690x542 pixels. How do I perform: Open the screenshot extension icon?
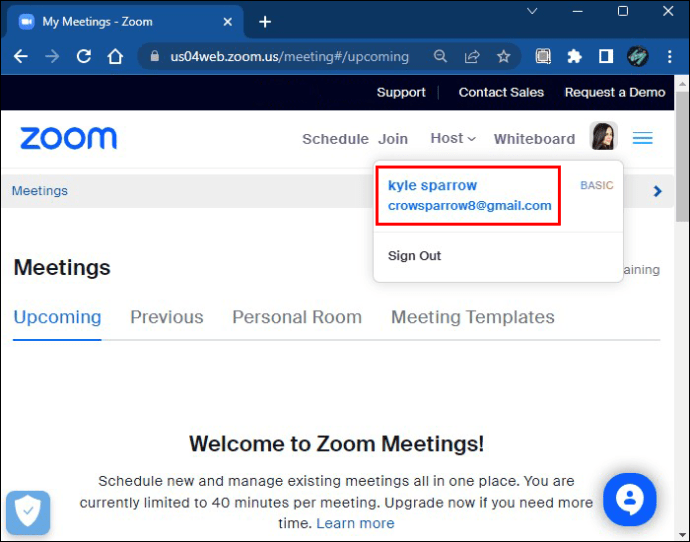click(543, 56)
